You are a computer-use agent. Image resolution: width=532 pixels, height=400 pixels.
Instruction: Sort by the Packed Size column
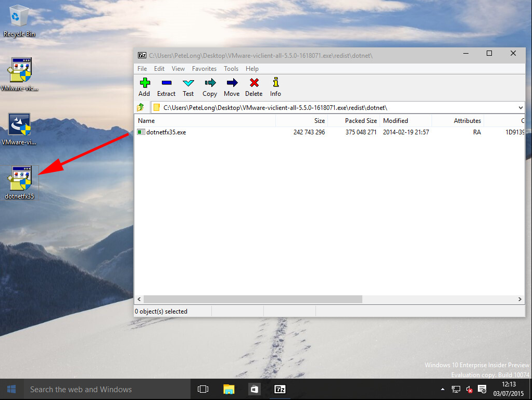tap(353, 120)
